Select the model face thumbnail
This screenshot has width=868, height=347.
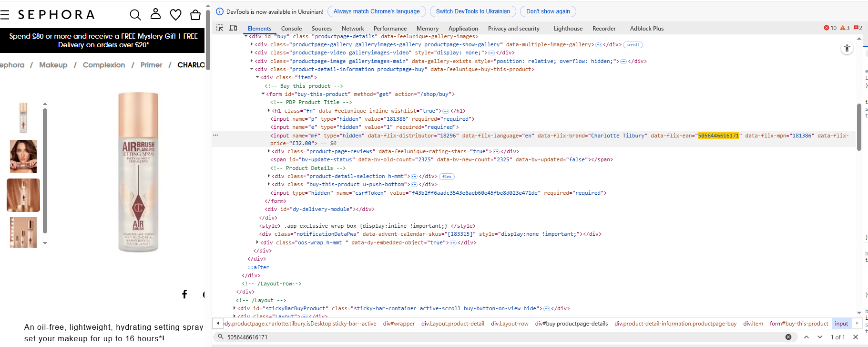(x=23, y=157)
